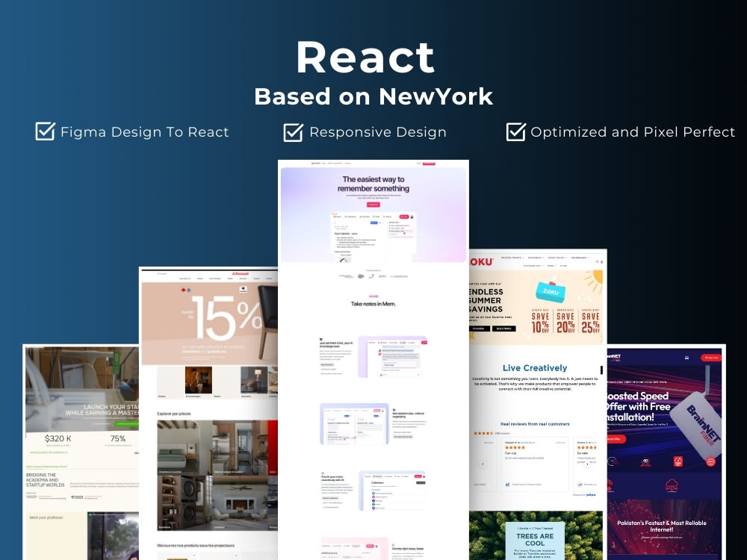Open the living room fireplace image tile

240,503
